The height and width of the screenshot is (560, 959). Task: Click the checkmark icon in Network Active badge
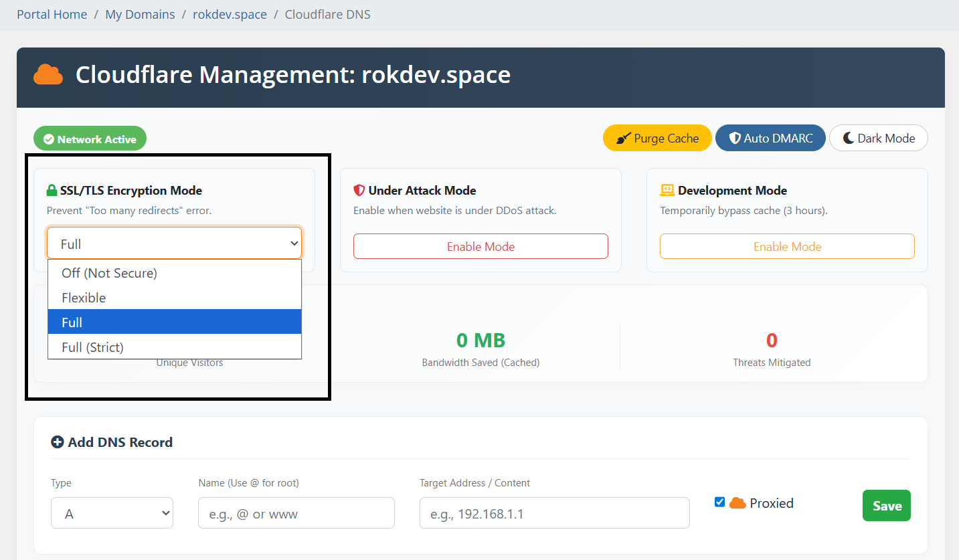coord(49,139)
